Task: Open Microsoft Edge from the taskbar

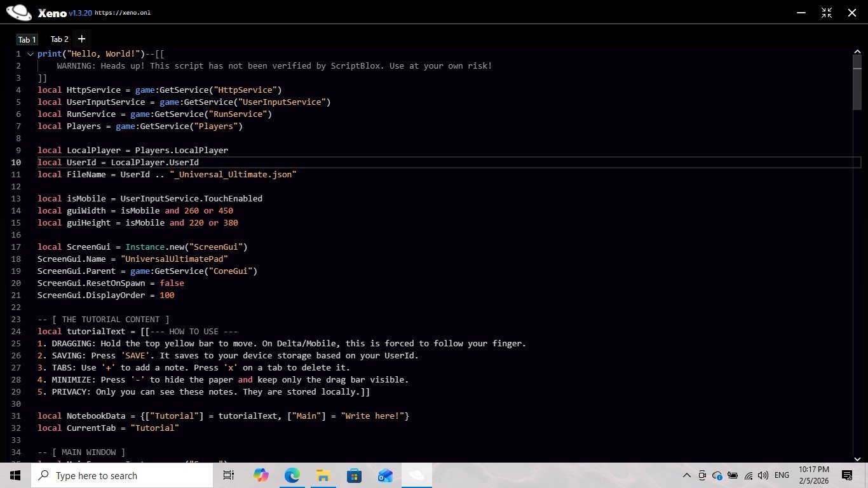Action: 291,475
